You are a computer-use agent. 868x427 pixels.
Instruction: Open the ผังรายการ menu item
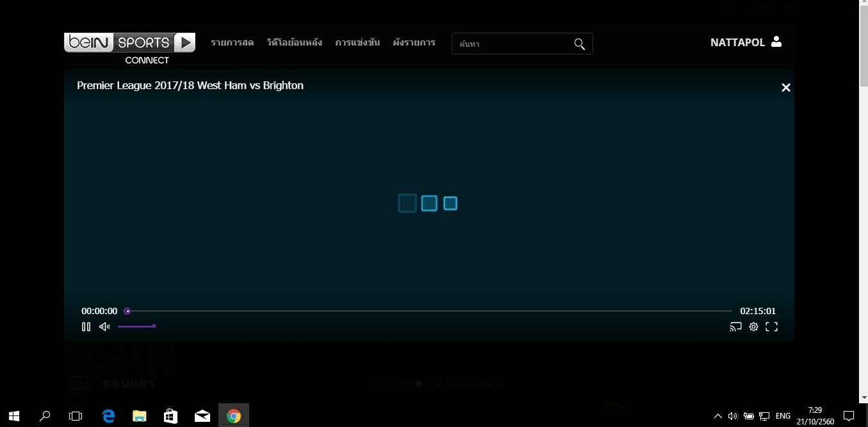[x=414, y=43]
